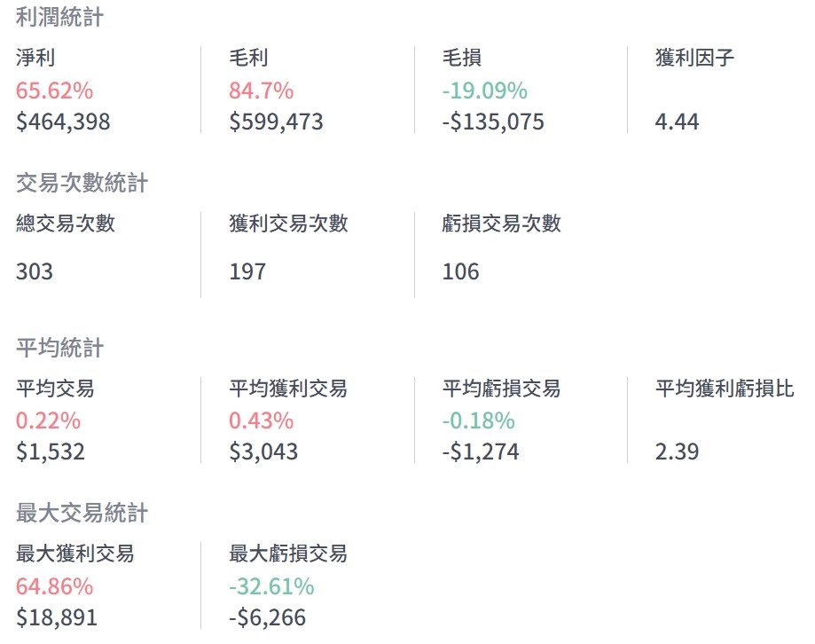815x644 pixels.
Task: Click the 虧損交易次數 value 106
Action: [460, 271]
